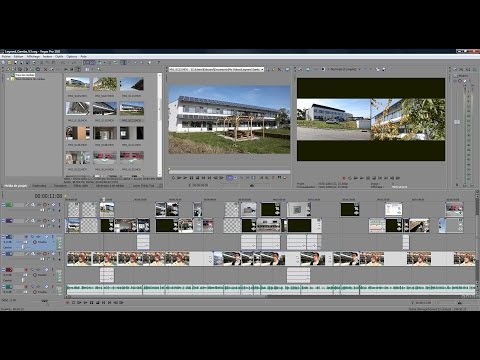Stop preview in Project Media toolbar
480x360 pixels.
coord(72,69)
